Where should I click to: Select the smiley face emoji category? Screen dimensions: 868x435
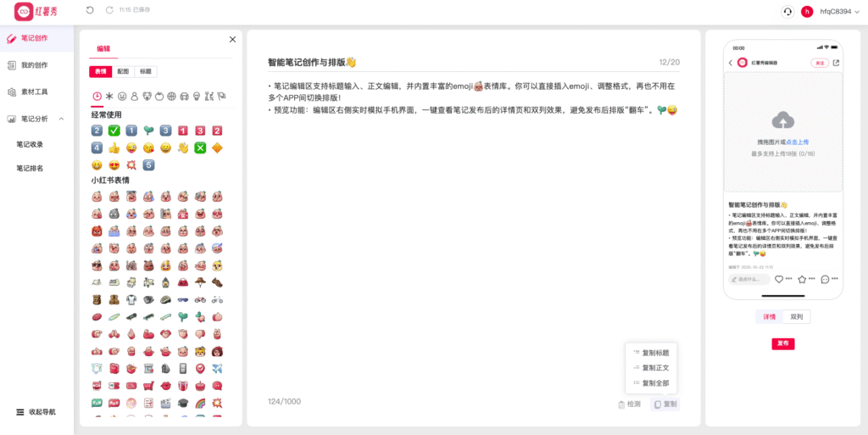[122, 97]
